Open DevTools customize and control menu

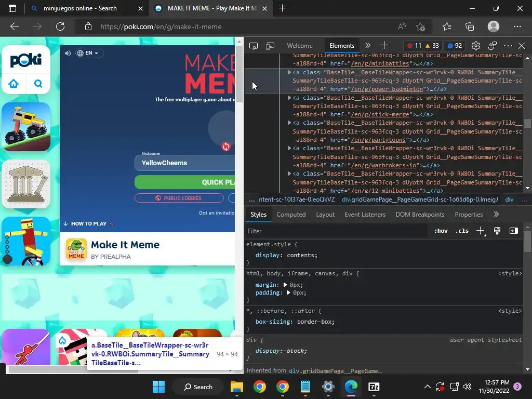[508, 46]
